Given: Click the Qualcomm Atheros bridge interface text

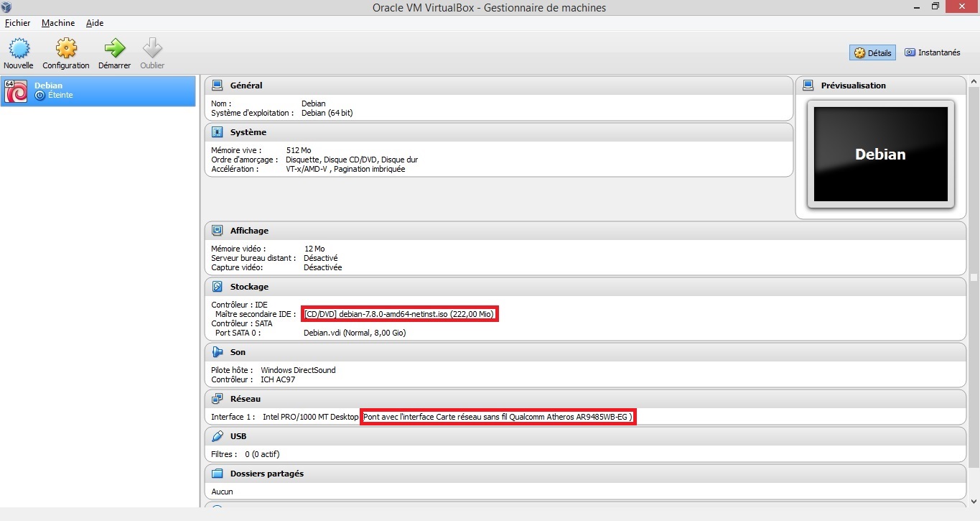Looking at the screenshot, I should click(498, 417).
